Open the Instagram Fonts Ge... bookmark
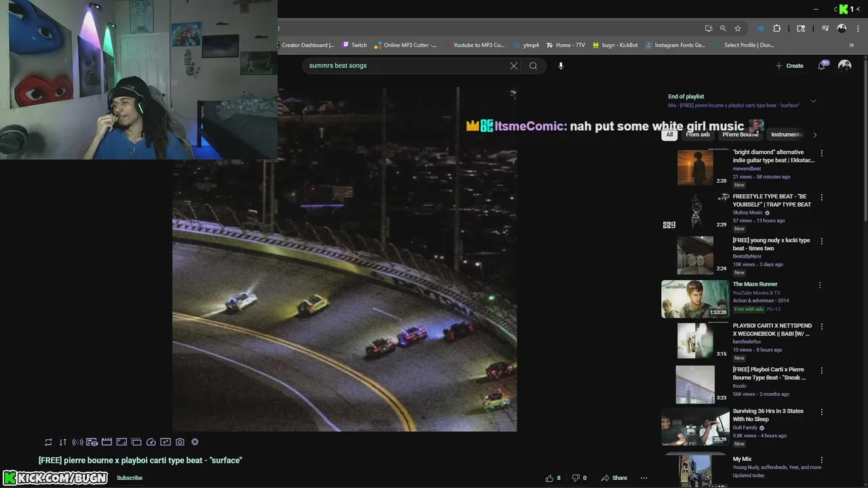Image resolution: width=868 pixels, height=488 pixels. coord(675,45)
